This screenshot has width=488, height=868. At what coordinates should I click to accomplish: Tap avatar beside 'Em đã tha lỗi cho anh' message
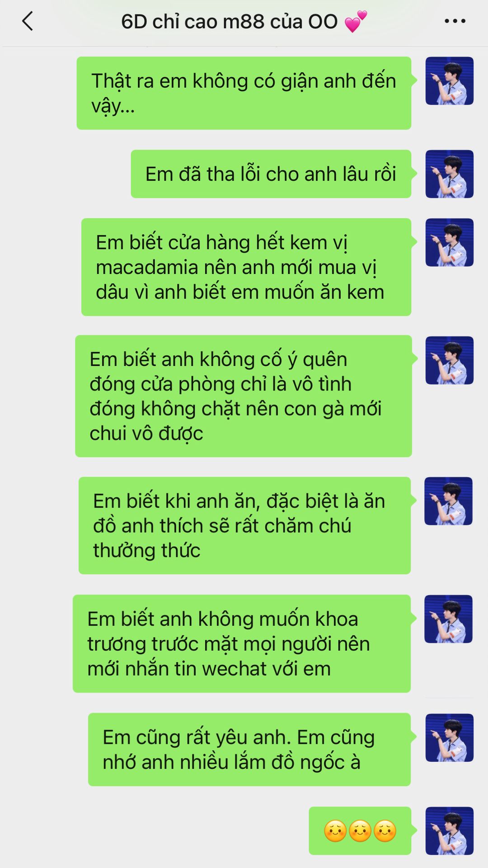[x=449, y=174]
